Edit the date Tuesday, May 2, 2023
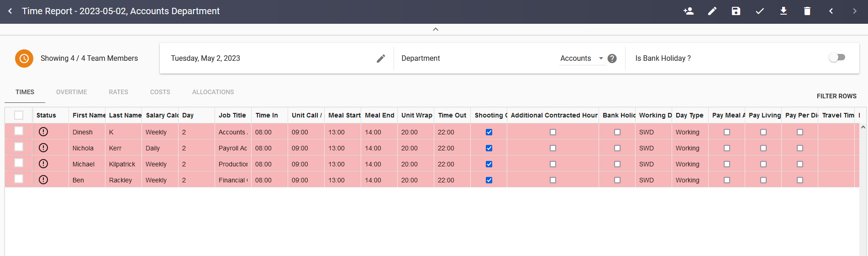Image resolution: width=868 pixels, height=256 pixels. (381, 59)
